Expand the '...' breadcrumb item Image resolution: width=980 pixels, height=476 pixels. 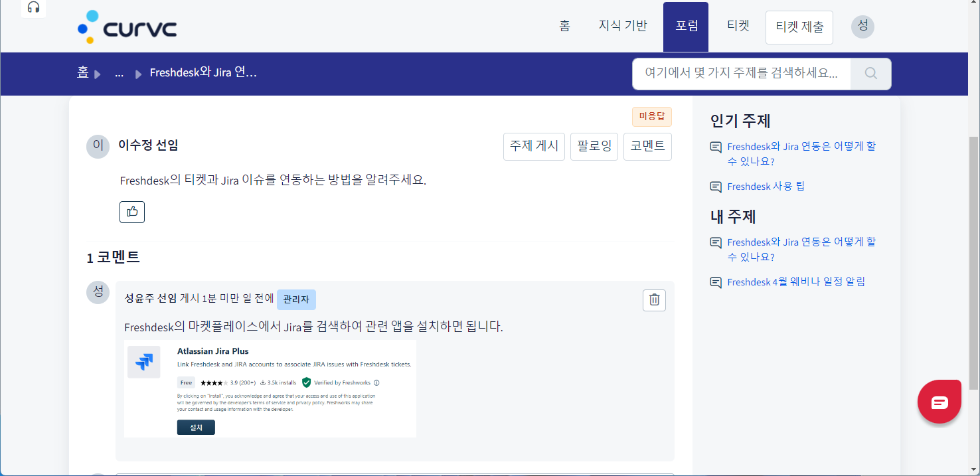coord(119,73)
